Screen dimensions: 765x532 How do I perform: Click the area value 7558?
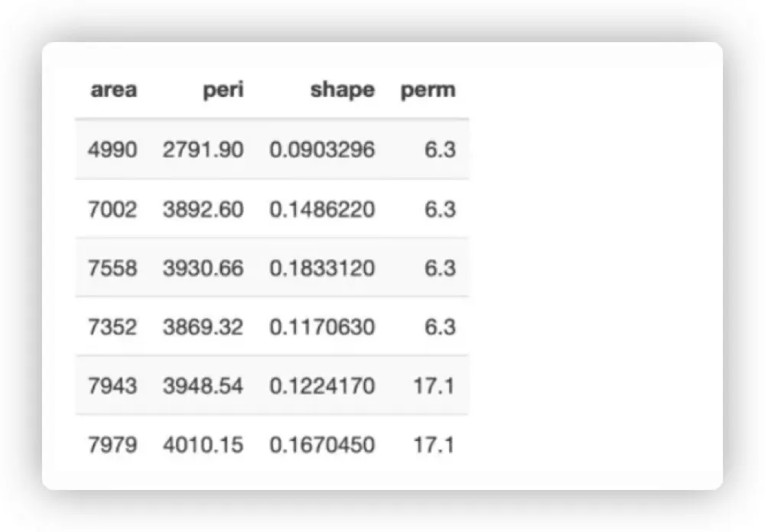click(112, 268)
